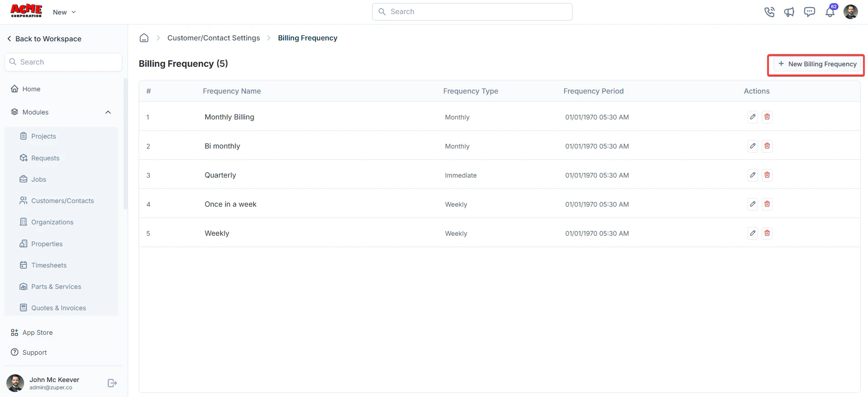
Task: Open notifications bell icon
Action: 830,12
